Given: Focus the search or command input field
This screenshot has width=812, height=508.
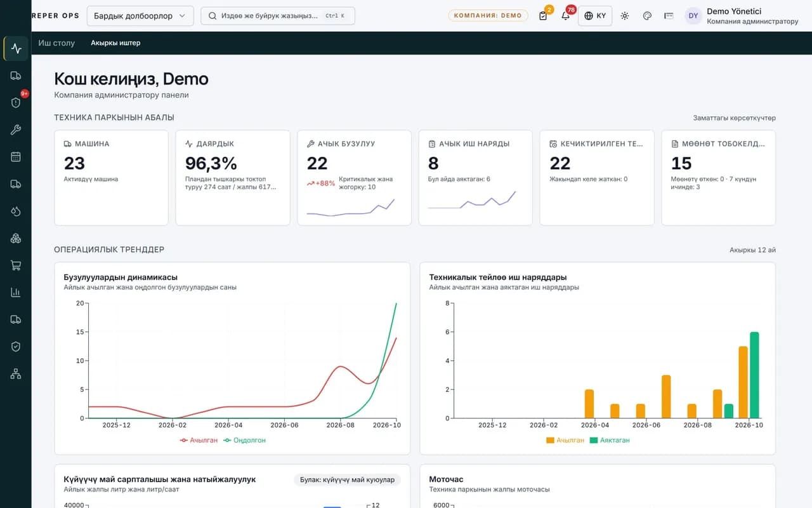Looking at the screenshot, I should [278, 16].
